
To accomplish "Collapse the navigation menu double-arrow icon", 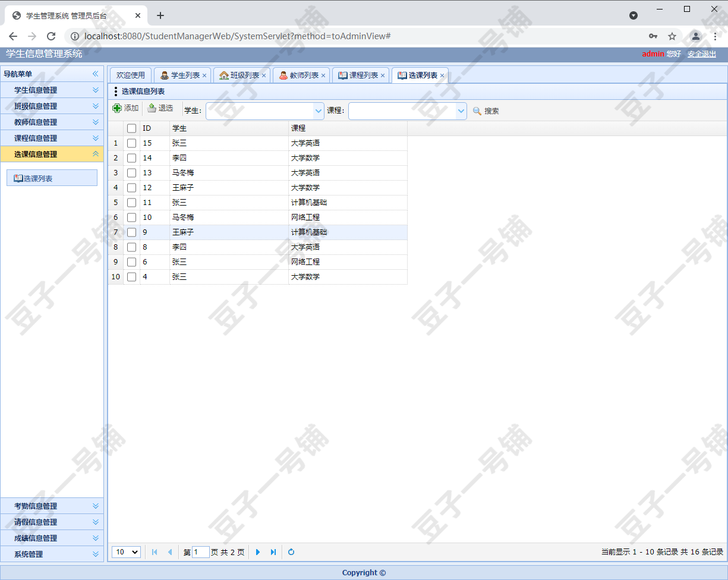I will pos(96,74).
